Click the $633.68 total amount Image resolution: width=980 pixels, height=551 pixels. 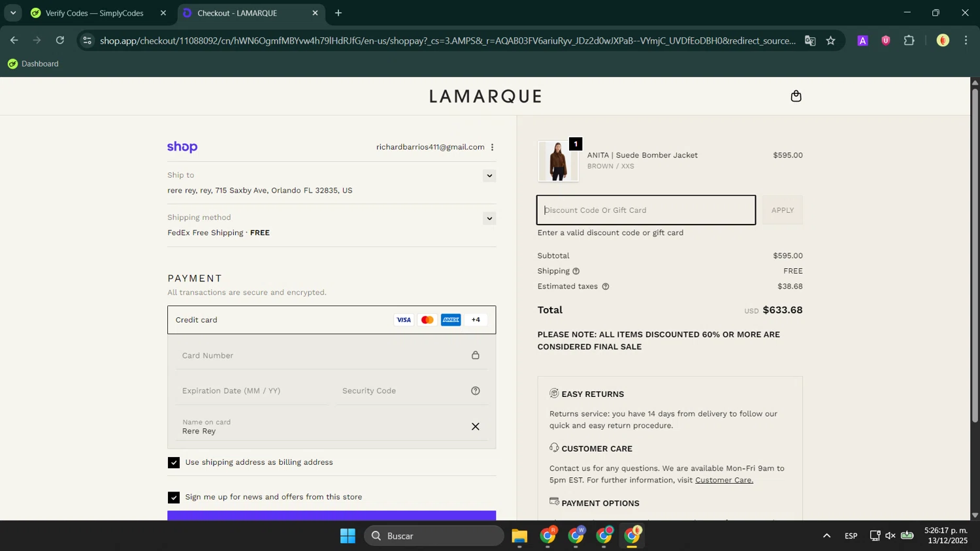[782, 311]
